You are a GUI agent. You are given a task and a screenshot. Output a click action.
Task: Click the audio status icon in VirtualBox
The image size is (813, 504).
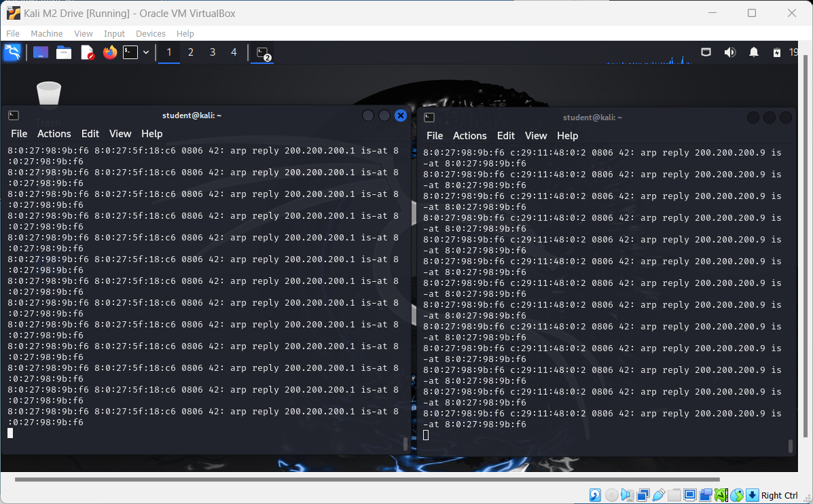tap(627, 495)
